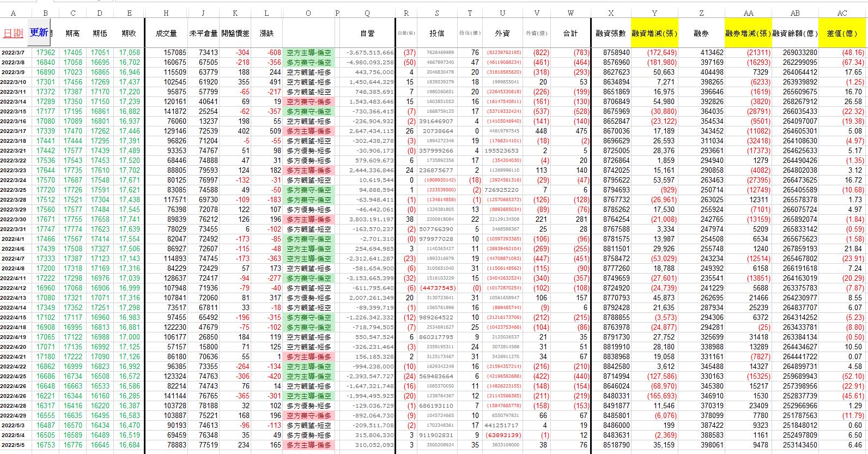Select the 2,647,434,115 cell
This screenshot has width=868, height=454.
368,131
